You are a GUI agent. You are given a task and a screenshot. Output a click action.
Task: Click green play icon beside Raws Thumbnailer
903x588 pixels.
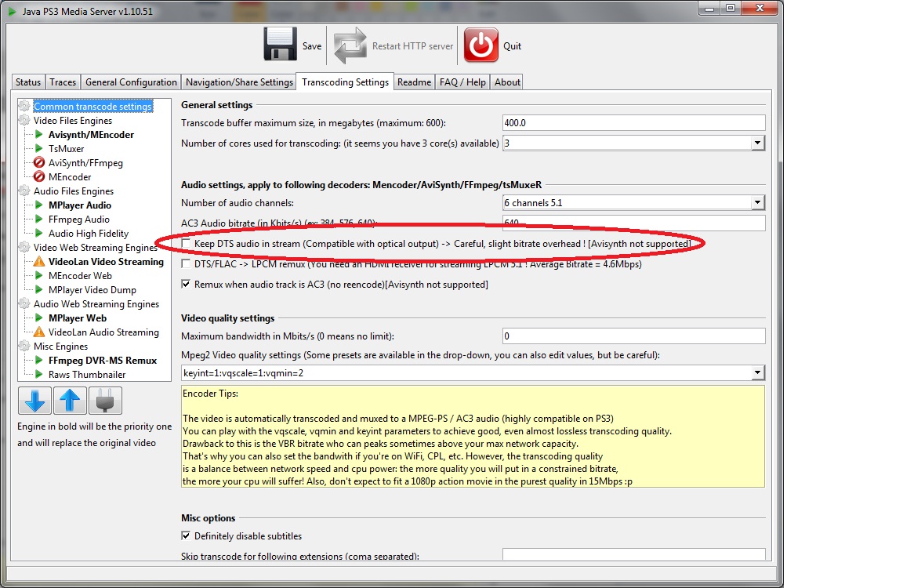click(x=39, y=374)
